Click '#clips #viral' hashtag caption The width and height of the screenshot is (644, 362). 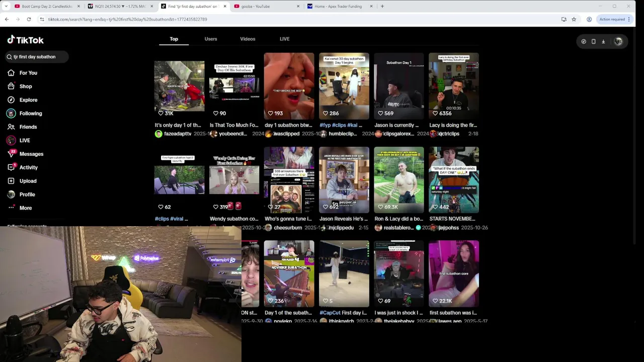[x=171, y=219]
